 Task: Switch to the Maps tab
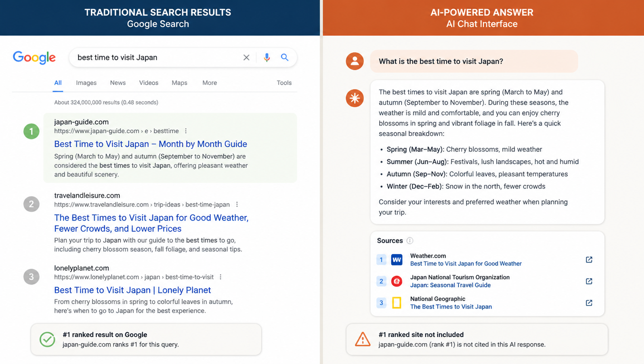(x=179, y=83)
